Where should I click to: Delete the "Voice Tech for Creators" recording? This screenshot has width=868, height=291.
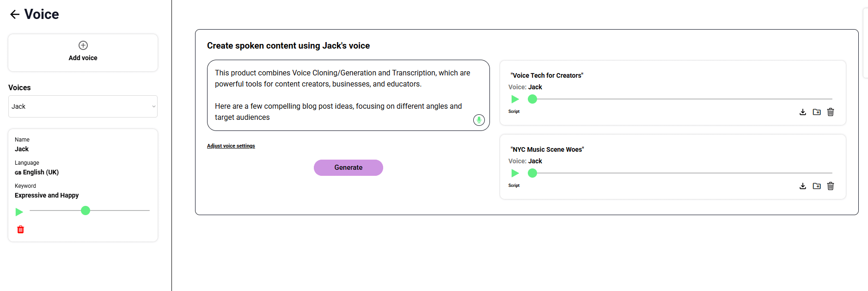pos(831,112)
